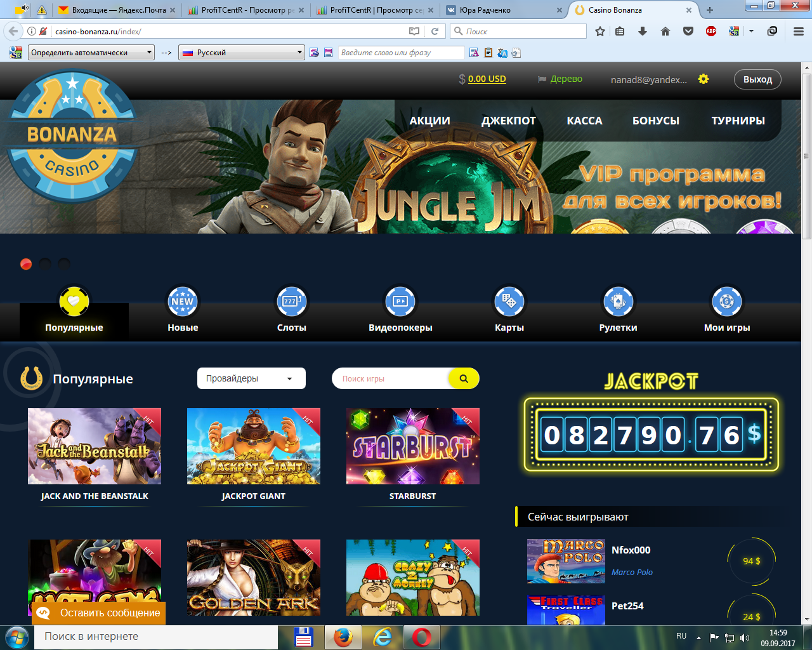Image resolution: width=812 pixels, height=650 pixels.
Task: Open the Видеопокеры chip icon
Action: tap(400, 301)
